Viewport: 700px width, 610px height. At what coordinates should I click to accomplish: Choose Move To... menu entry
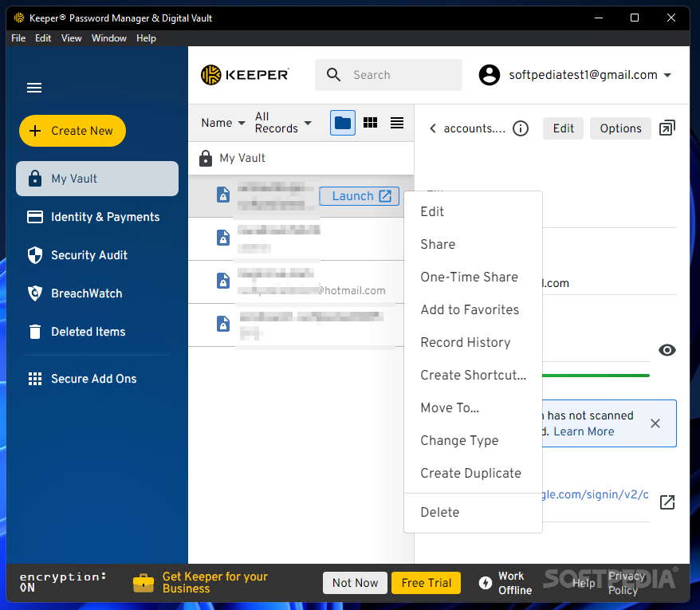pos(474,407)
